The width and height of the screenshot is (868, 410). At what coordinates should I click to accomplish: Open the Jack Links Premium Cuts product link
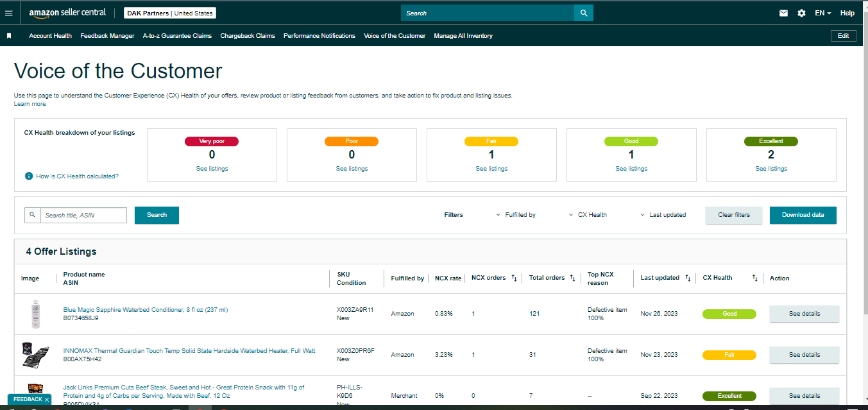[183, 391]
